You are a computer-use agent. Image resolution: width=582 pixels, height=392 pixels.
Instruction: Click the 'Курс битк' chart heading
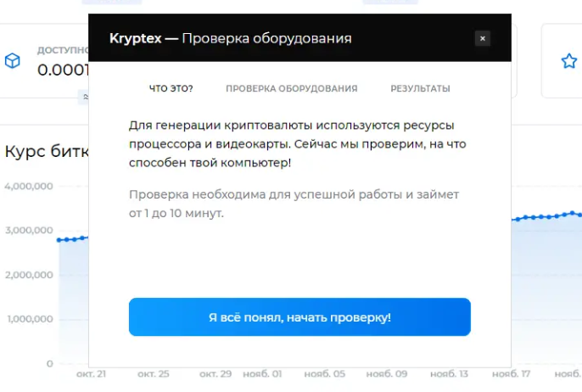47,151
